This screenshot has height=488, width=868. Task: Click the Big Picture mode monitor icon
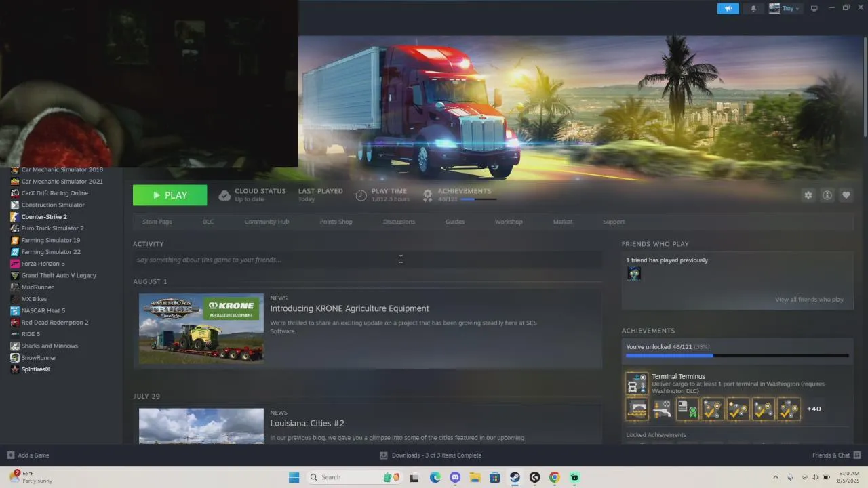pos(814,8)
